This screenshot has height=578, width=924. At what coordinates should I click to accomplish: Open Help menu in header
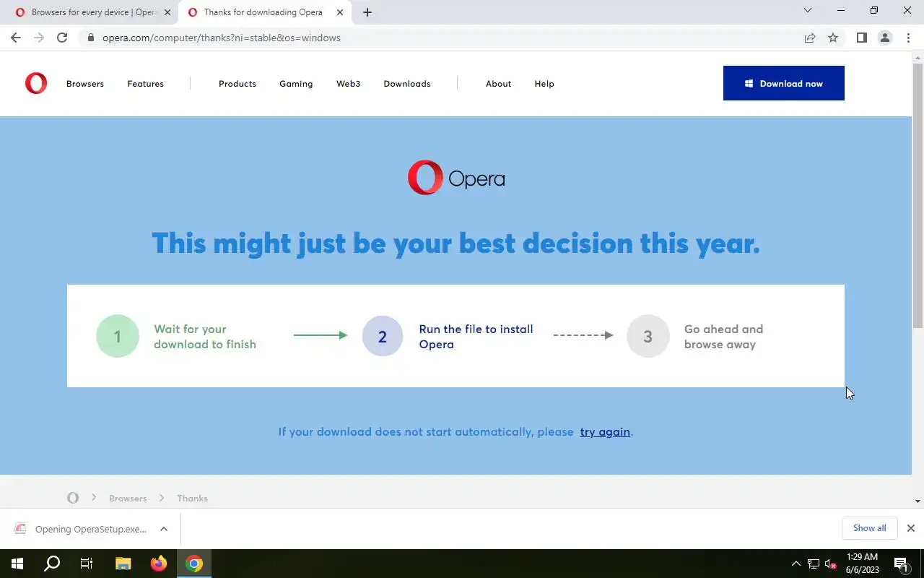point(544,84)
